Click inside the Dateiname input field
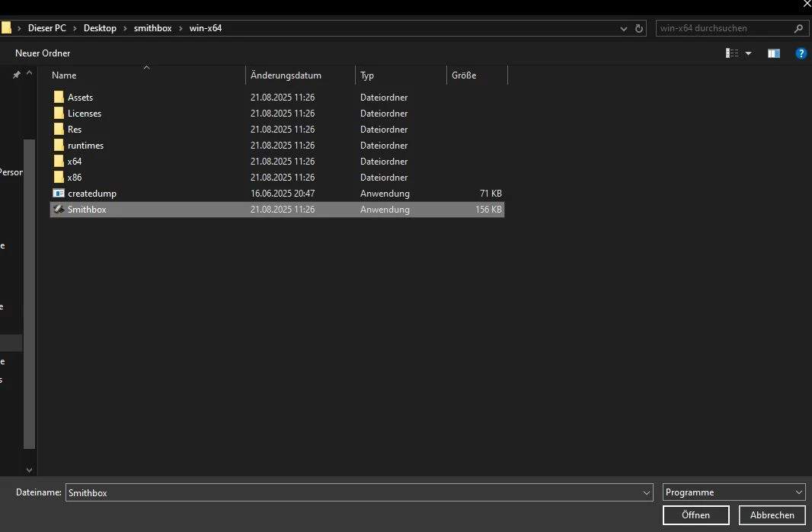The image size is (812, 532). (305, 492)
